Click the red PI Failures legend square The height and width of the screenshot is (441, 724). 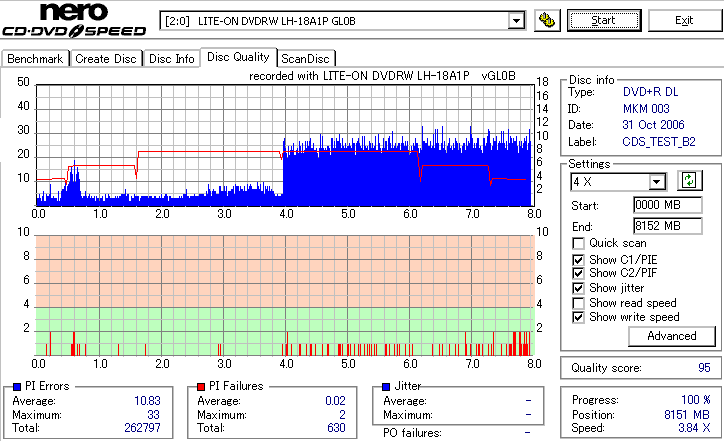coord(201,387)
